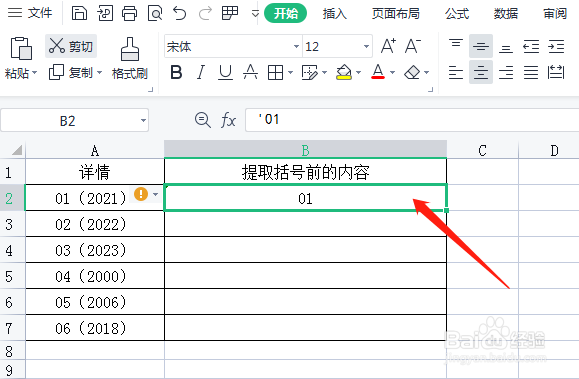Decrease indent icon
This screenshot has width=579, height=379.
pyautogui.click(x=531, y=47)
